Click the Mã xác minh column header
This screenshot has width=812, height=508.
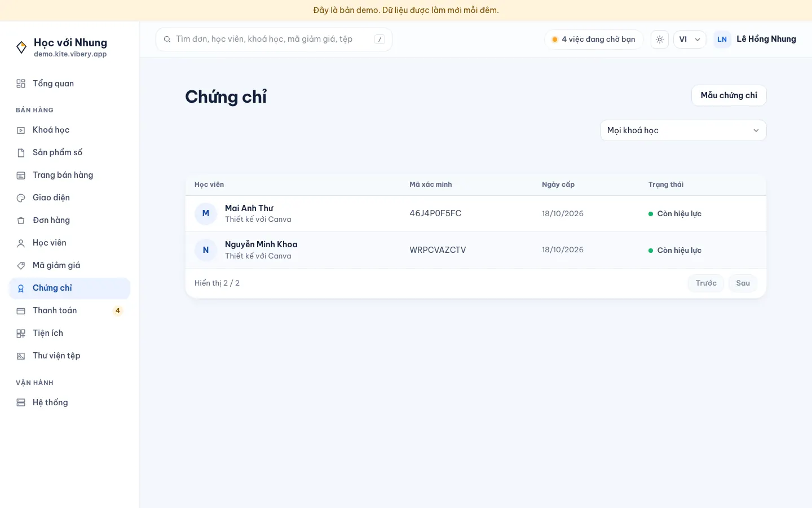click(431, 185)
